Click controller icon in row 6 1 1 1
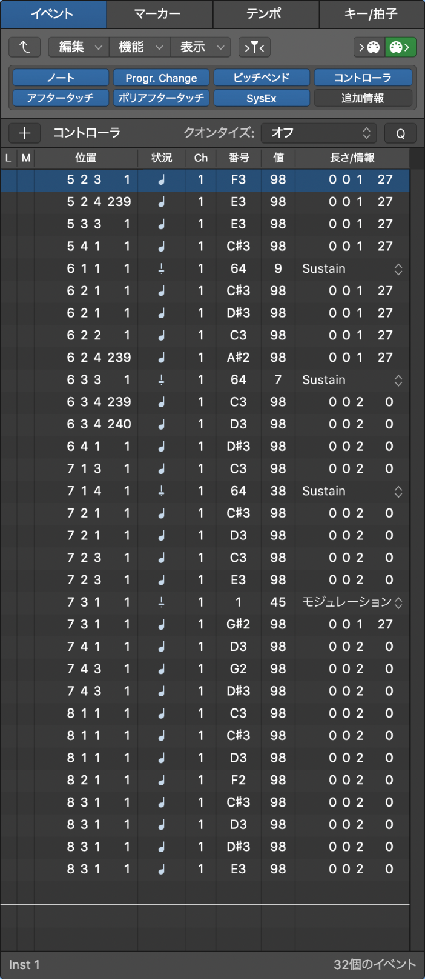The width and height of the screenshot is (425, 980). pyautogui.click(x=162, y=268)
